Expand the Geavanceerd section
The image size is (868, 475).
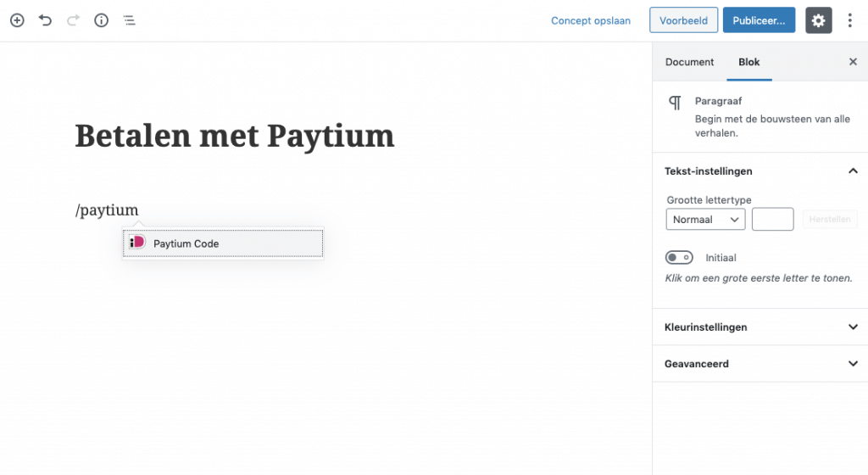[759, 364]
